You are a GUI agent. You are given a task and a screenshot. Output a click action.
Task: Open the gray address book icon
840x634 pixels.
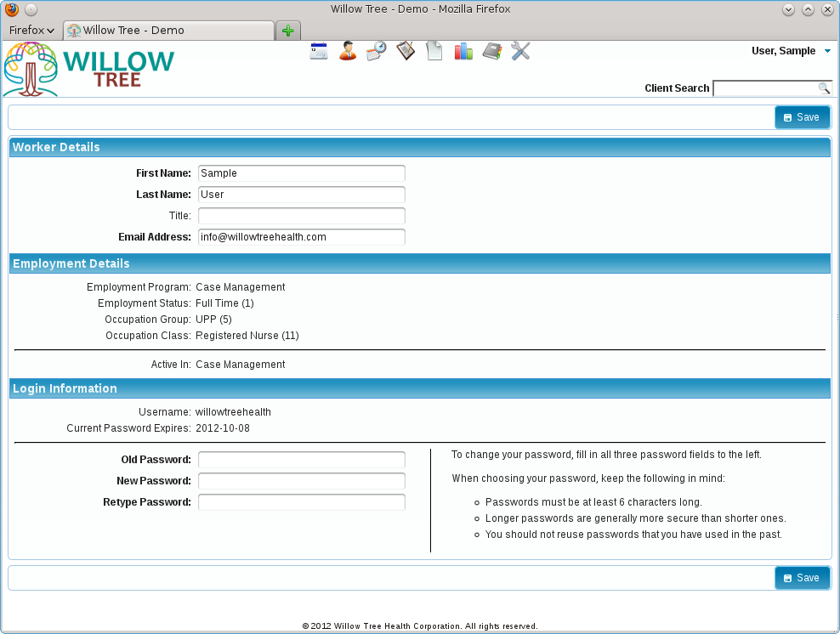[492, 51]
